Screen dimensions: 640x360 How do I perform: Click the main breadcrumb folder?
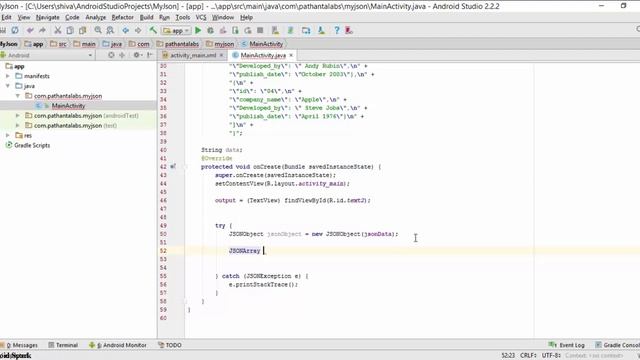click(x=84, y=44)
